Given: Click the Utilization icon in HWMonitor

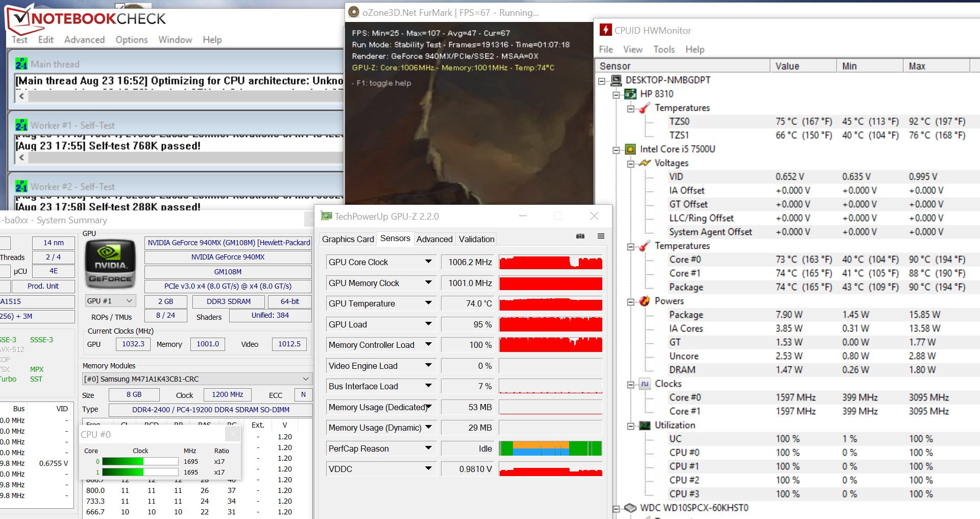Looking at the screenshot, I should coord(645,425).
